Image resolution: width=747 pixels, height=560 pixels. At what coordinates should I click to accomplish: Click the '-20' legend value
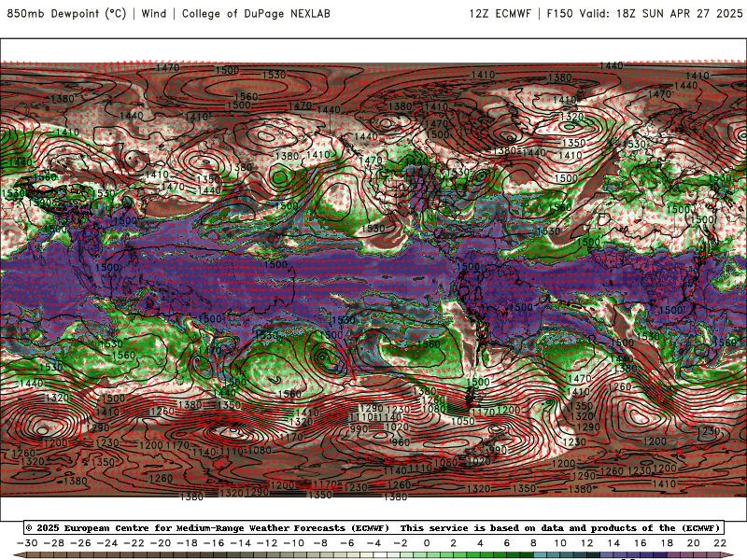coord(161,543)
